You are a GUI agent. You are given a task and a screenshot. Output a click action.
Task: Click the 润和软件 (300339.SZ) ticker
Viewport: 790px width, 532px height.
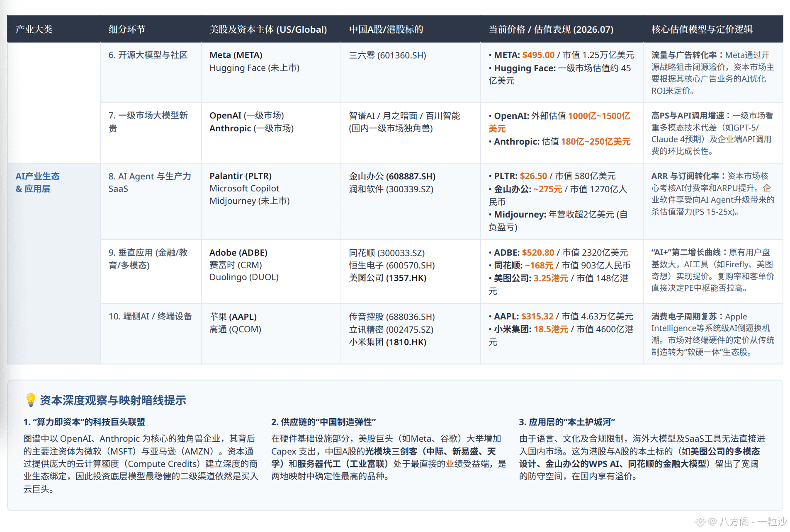[x=391, y=189]
